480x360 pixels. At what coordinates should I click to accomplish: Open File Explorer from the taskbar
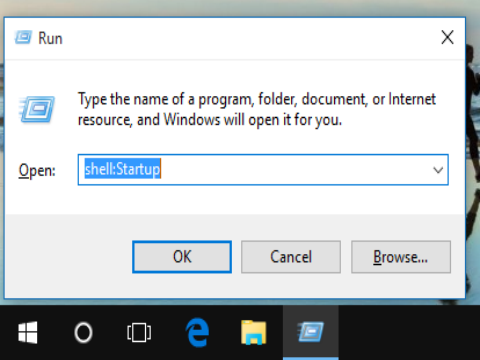click(x=254, y=332)
